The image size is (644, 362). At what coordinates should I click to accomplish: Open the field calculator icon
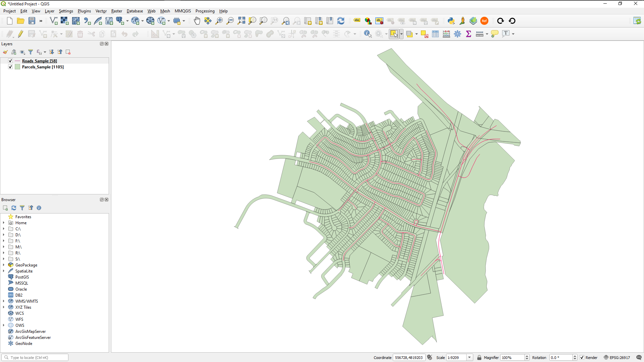(x=446, y=34)
